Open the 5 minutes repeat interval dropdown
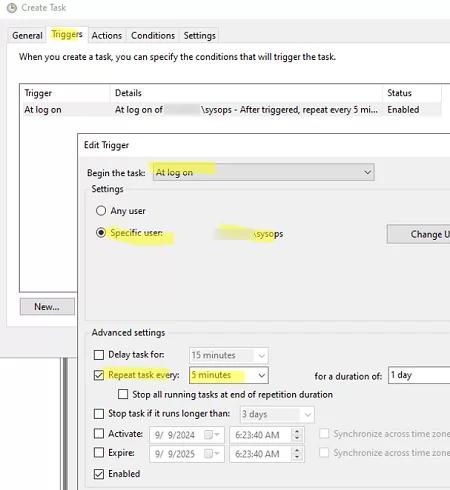The width and height of the screenshot is (450, 490). click(x=229, y=375)
